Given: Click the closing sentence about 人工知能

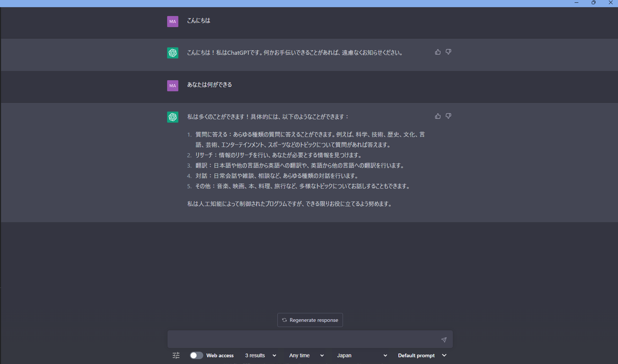Looking at the screenshot, I should click(x=290, y=204).
